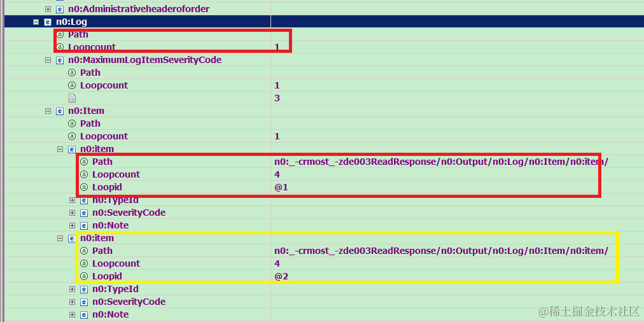Viewport: 644px width, 322px height.
Task: Click the element icon of n0:MaximumLogItemSeverityCode
Action: tap(60, 60)
